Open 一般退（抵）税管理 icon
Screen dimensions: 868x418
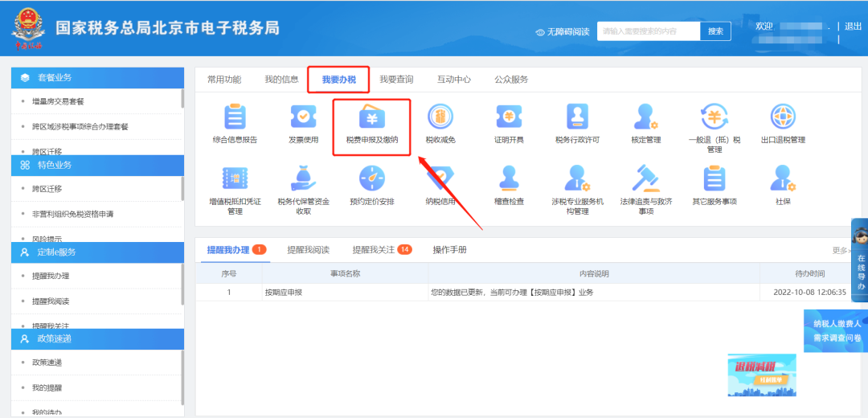pyautogui.click(x=714, y=117)
